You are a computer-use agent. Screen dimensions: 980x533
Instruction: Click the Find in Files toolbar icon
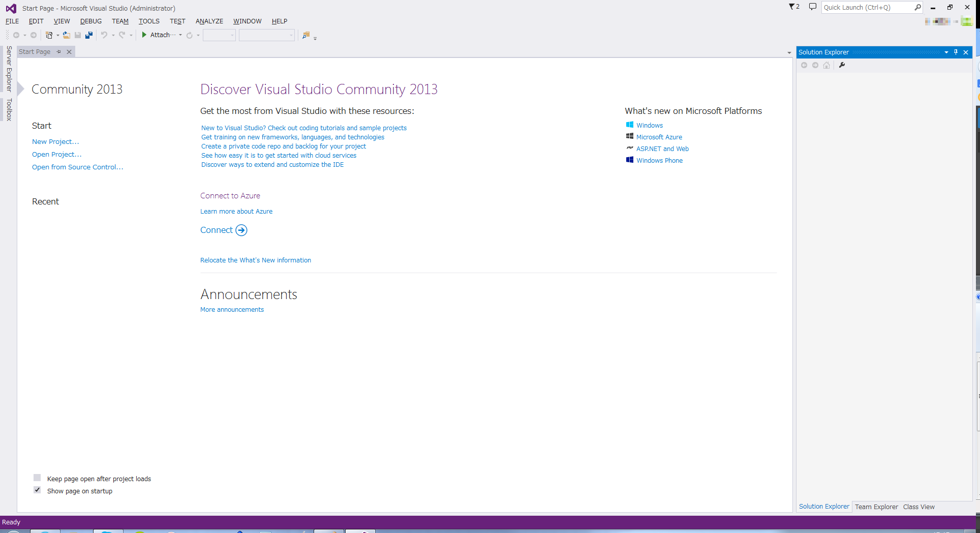pyautogui.click(x=306, y=35)
